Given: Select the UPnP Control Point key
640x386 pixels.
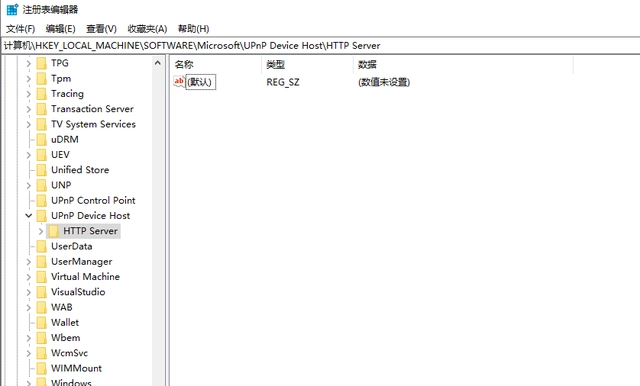Looking at the screenshot, I should pos(93,200).
